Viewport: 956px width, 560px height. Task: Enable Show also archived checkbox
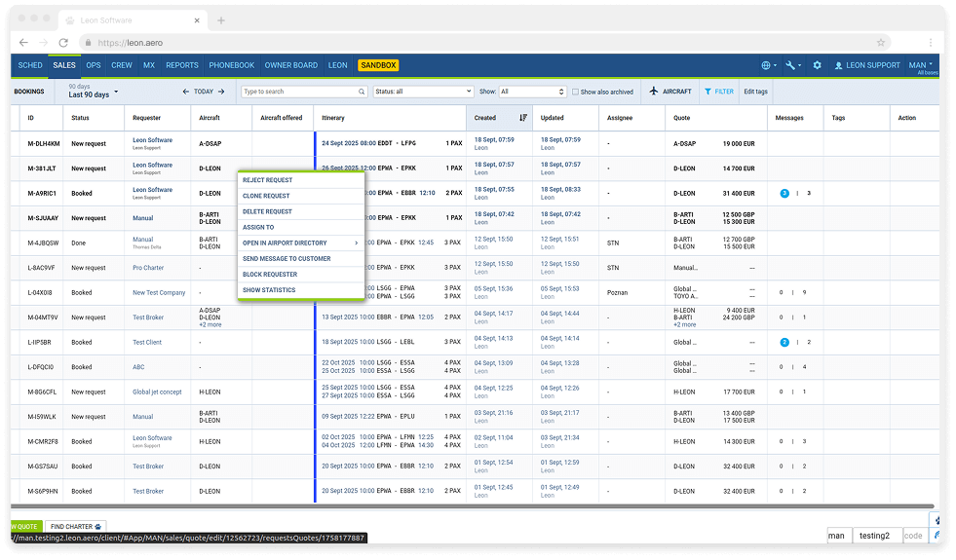tap(575, 92)
